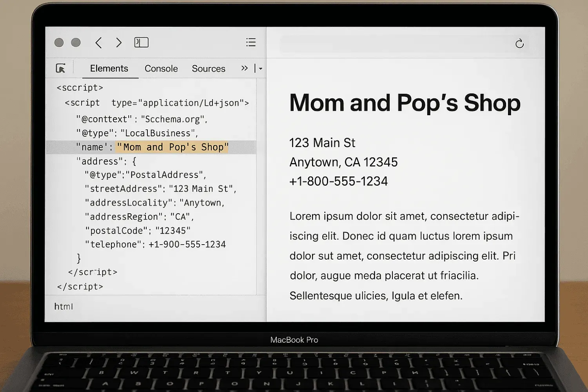This screenshot has height=392, width=588.
Task: Reload the page with the refresh icon
Action: [x=519, y=44]
